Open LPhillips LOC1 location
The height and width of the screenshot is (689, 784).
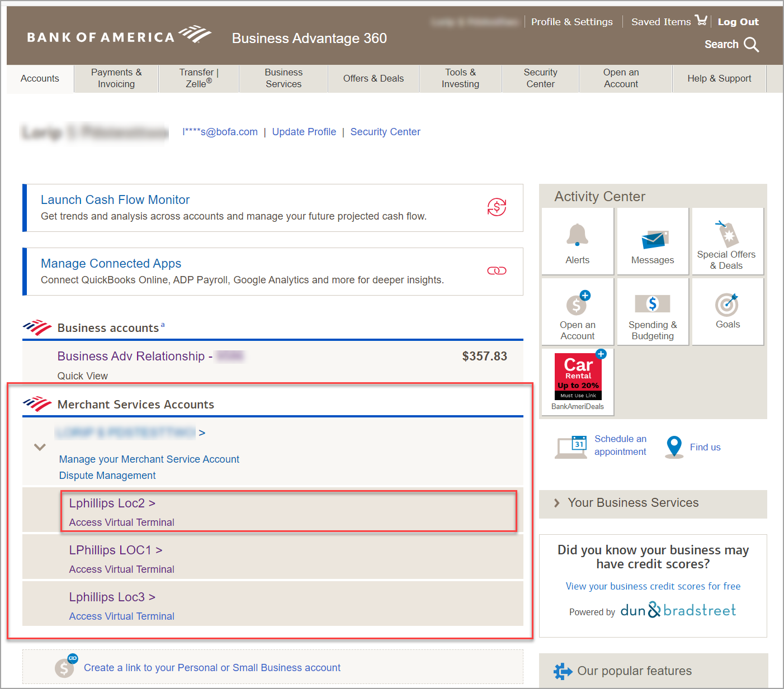click(x=116, y=550)
